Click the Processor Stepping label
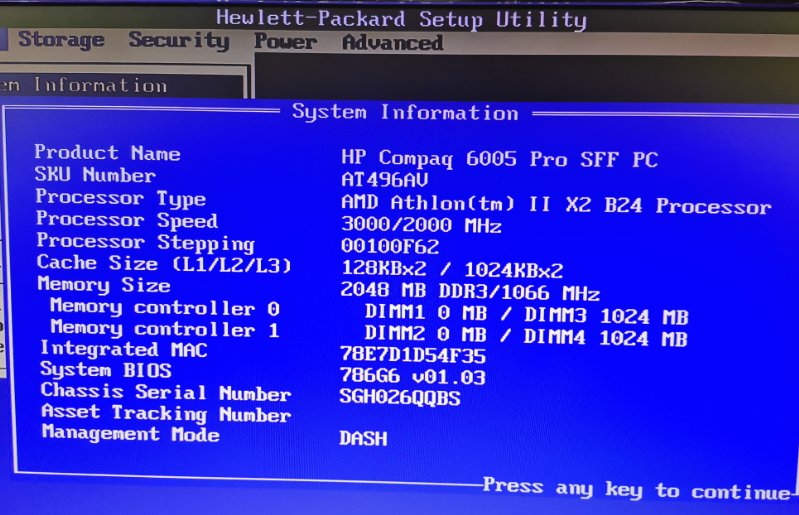 [146, 242]
